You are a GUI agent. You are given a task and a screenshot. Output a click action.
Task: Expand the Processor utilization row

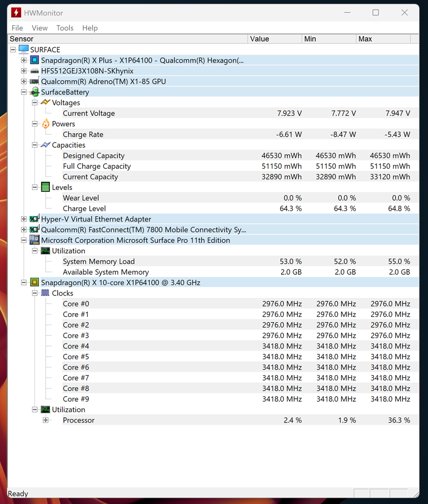(x=46, y=420)
